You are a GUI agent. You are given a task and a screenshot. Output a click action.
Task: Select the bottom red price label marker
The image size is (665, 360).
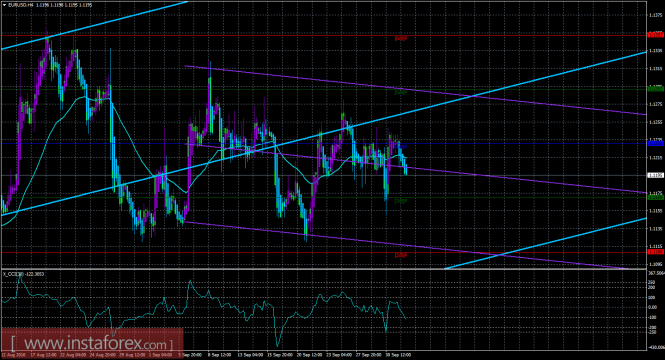pyautogui.click(x=656, y=252)
